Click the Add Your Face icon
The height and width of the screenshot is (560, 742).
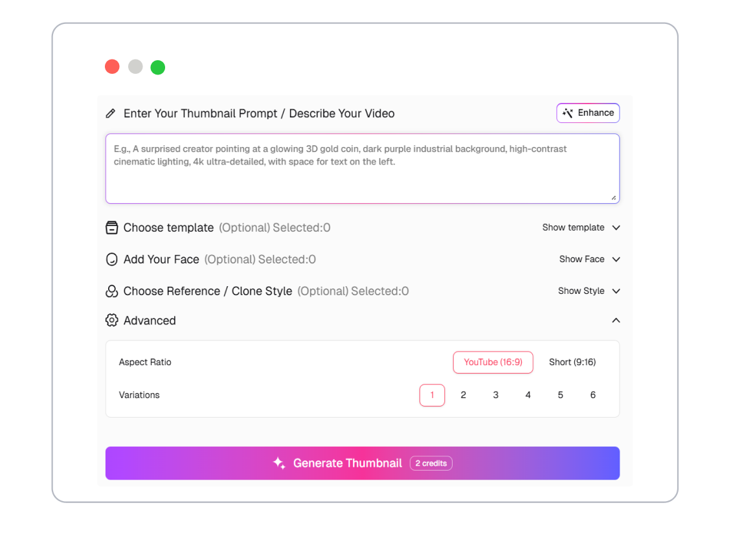pos(111,259)
